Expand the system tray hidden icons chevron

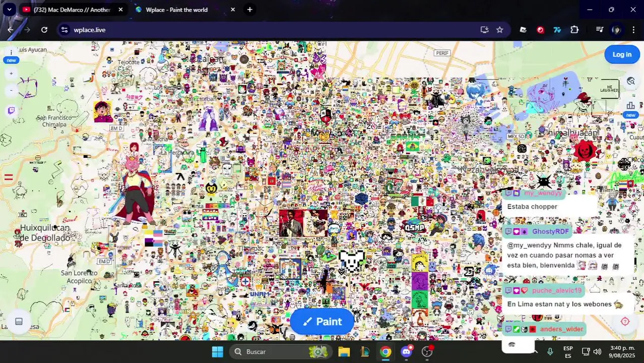pyautogui.click(x=535, y=351)
